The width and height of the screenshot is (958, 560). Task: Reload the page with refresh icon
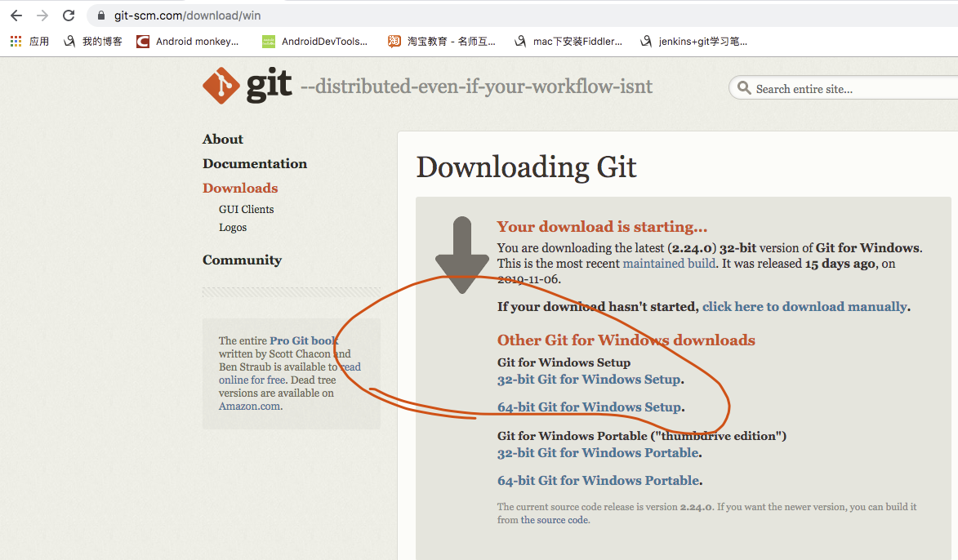pos(69,16)
